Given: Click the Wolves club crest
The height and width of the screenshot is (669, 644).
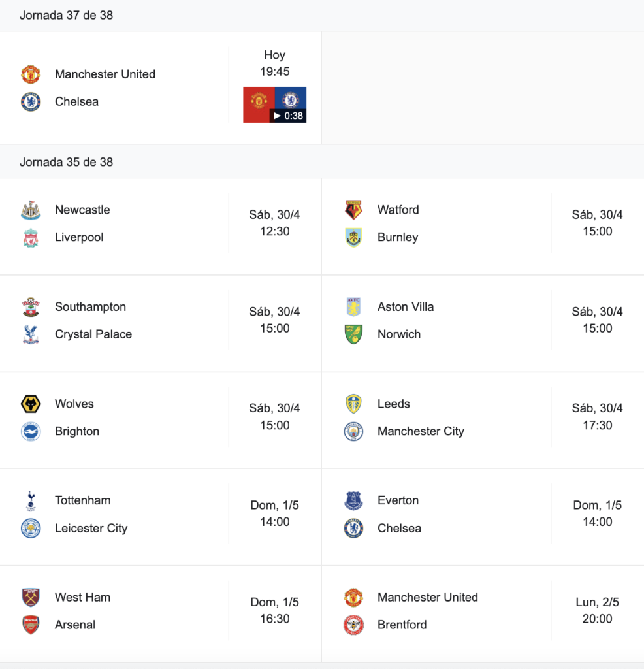Looking at the screenshot, I should [31, 404].
